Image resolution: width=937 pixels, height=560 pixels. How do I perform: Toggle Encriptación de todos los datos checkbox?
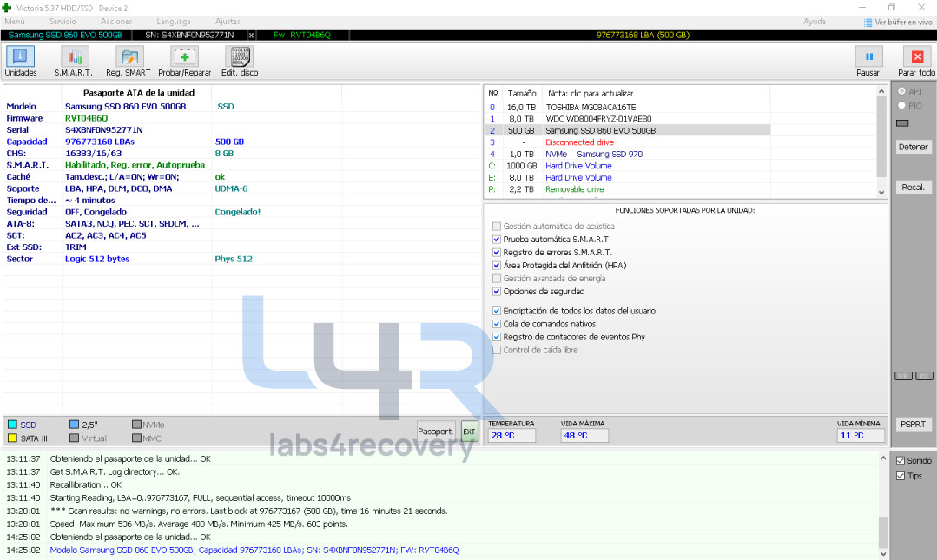[x=497, y=311]
